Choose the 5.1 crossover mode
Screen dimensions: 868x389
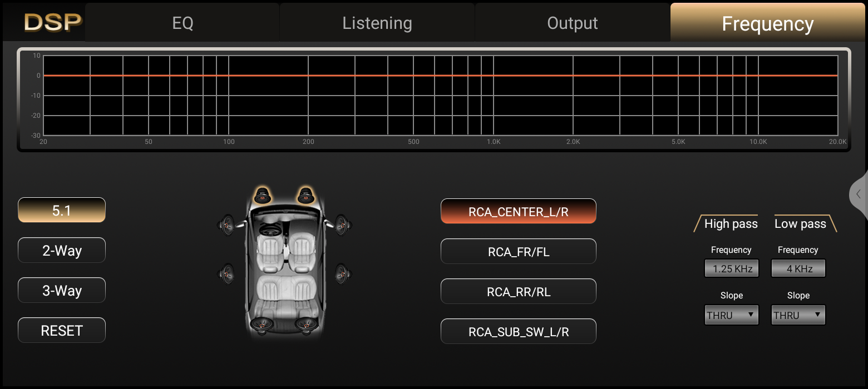tap(62, 210)
